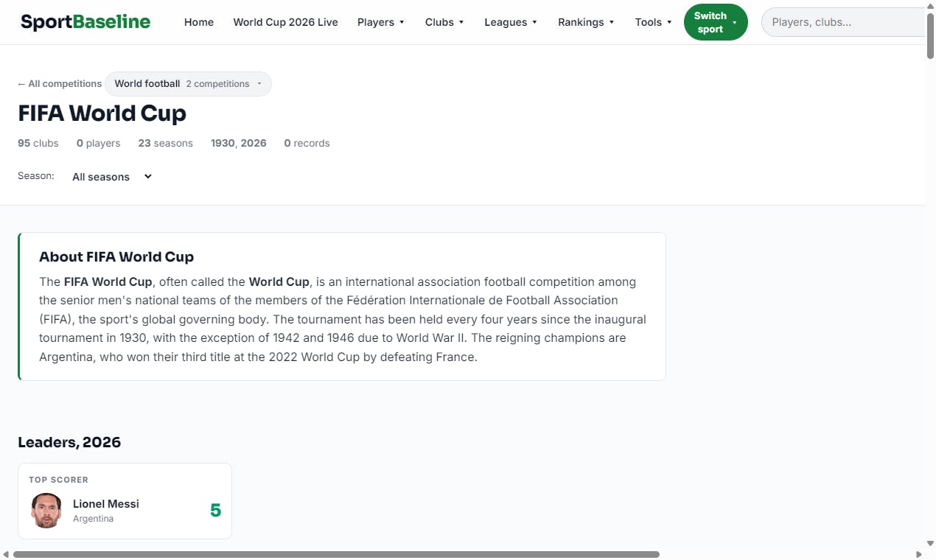This screenshot has width=936, height=560.
Task: Expand the Rankings menu
Action: pyautogui.click(x=586, y=22)
